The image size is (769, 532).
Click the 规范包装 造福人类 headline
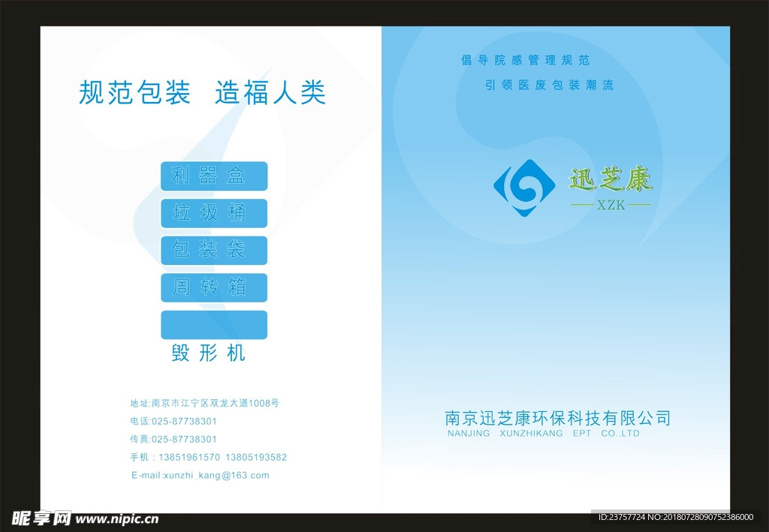click(202, 93)
